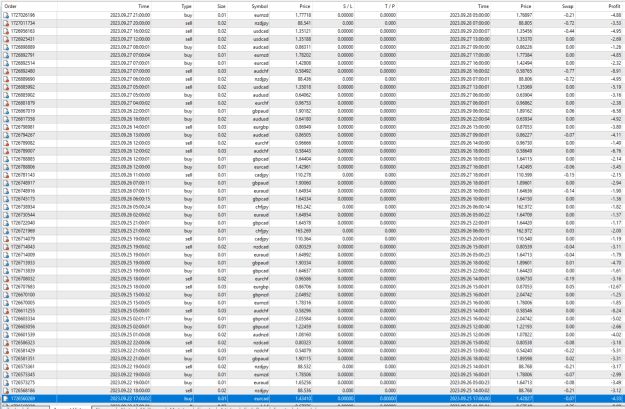This screenshot has height=409, width=625.
Task: Click the order icon of the audchf sell opened 2023.09.27 07:00:00
Action: (x=6, y=71)
